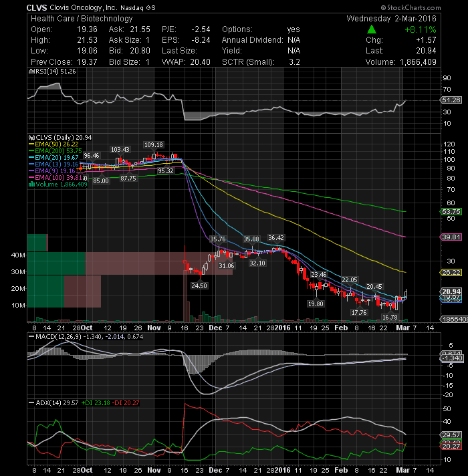The height and width of the screenshot is (476, 468).
Task: Click the 23.46 price annotation
Action: (x=318, y=274)
